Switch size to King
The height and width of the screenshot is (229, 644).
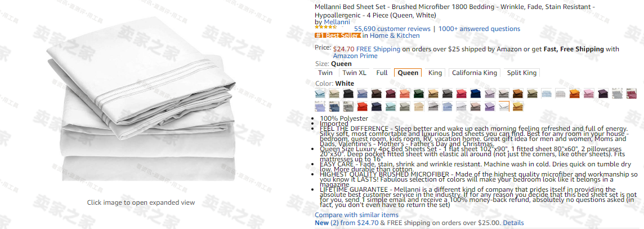[435, 73]
